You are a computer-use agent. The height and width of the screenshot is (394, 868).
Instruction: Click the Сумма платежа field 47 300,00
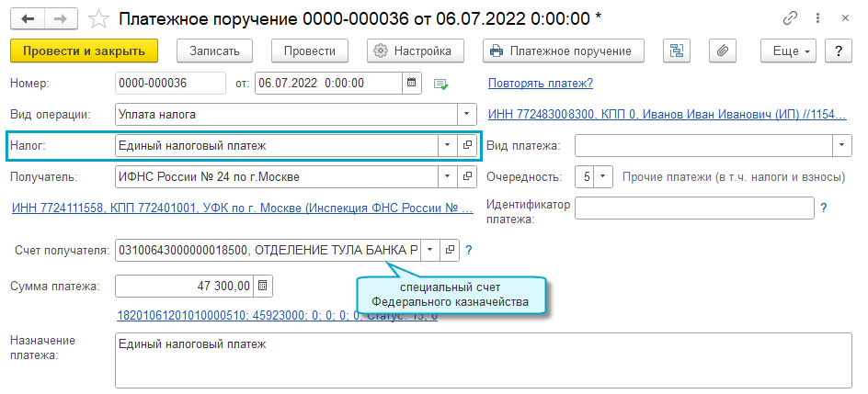(x=184, y=286)
